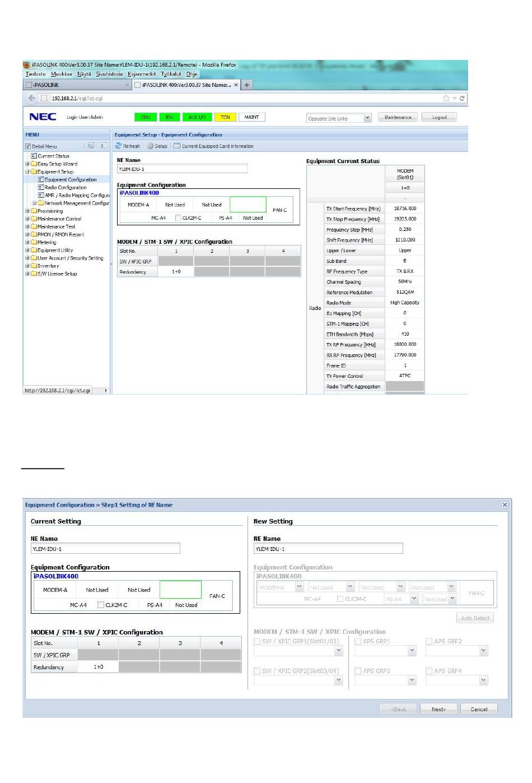The width and height of the screenshot is (532, 783).
Task: Toggle the APS GRP2 checkbox
Action: coord(429,641)
